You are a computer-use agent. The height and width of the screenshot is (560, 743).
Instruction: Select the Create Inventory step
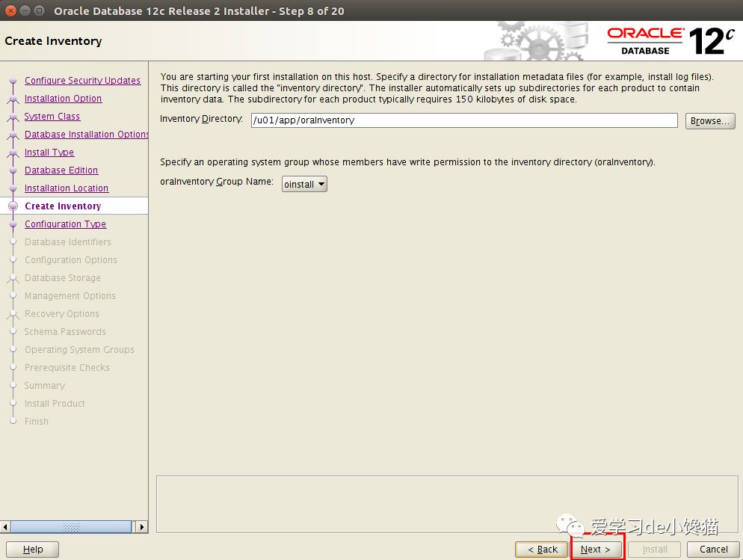[63, 206]
